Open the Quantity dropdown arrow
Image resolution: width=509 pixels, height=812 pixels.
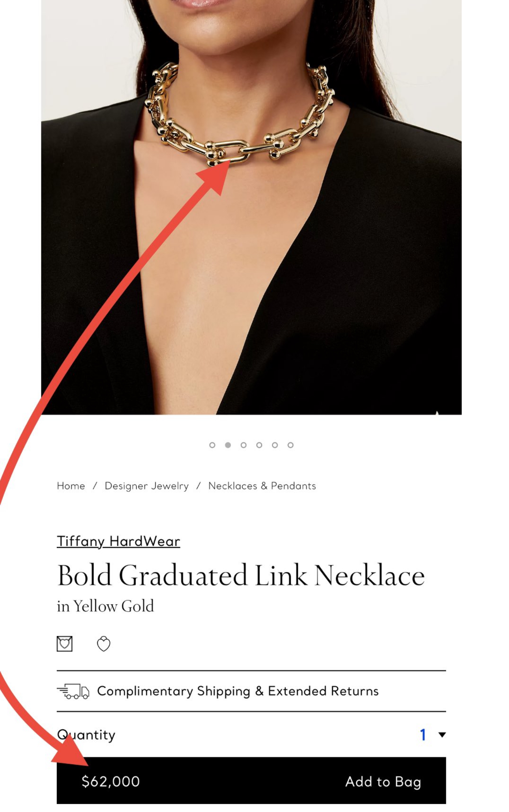point(442,735)
